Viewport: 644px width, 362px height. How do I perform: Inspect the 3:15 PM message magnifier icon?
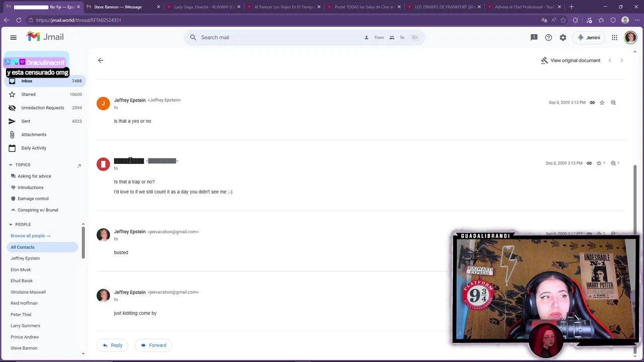pyautogui.click(x=613, y=163)
